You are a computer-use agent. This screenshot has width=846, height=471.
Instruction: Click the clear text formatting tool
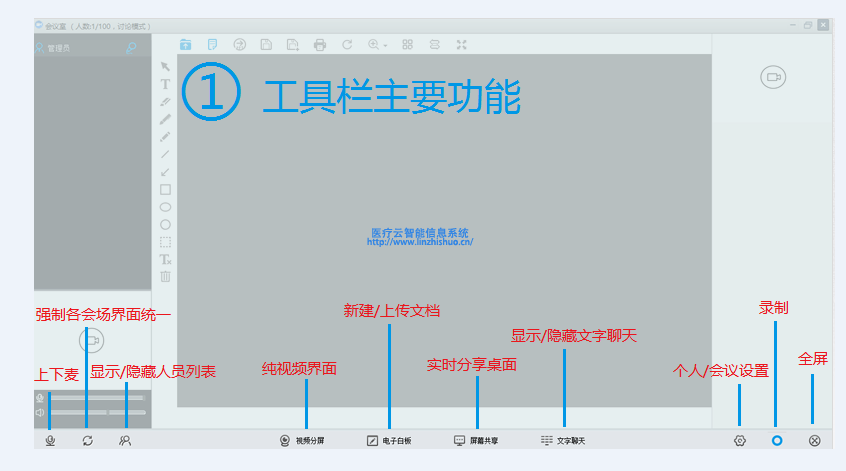coord(165,260)
